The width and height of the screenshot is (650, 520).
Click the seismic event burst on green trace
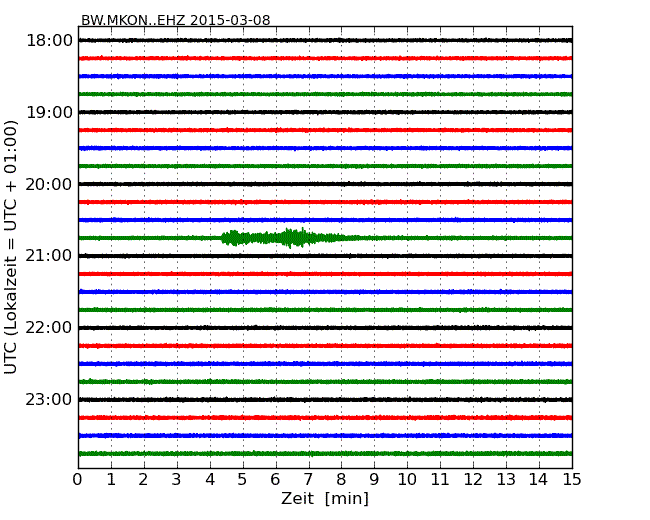pos(286,238)
